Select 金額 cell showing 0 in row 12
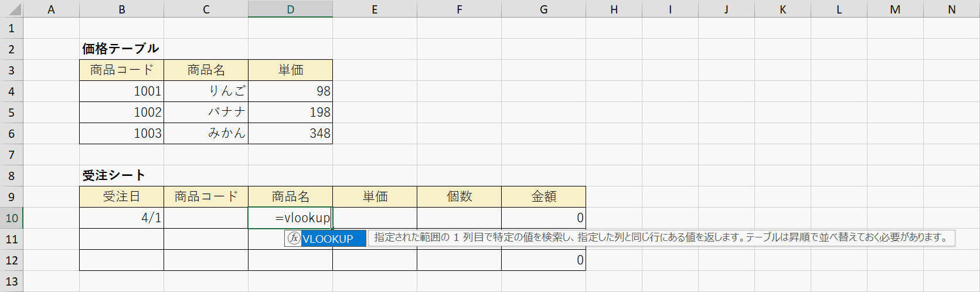Viewport: 980px width, 292px height. pos(543,260)
